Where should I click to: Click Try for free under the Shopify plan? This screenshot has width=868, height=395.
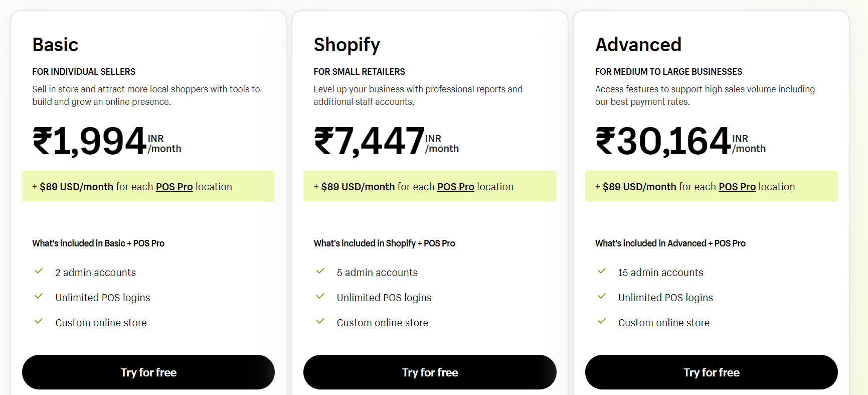(x=430, y=372)
